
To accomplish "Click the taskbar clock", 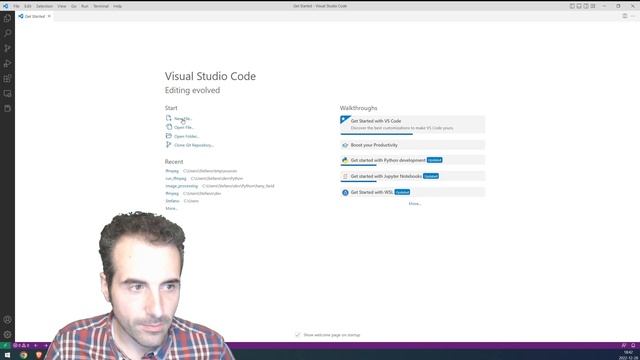I will (629, 355).
